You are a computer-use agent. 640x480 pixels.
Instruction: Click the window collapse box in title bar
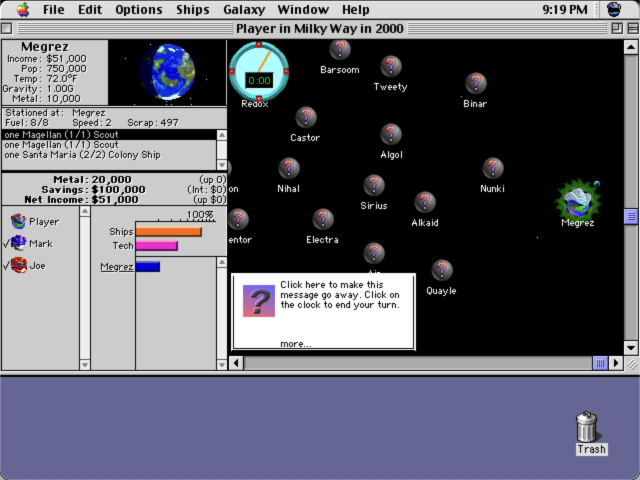click(x=633, y=28)
